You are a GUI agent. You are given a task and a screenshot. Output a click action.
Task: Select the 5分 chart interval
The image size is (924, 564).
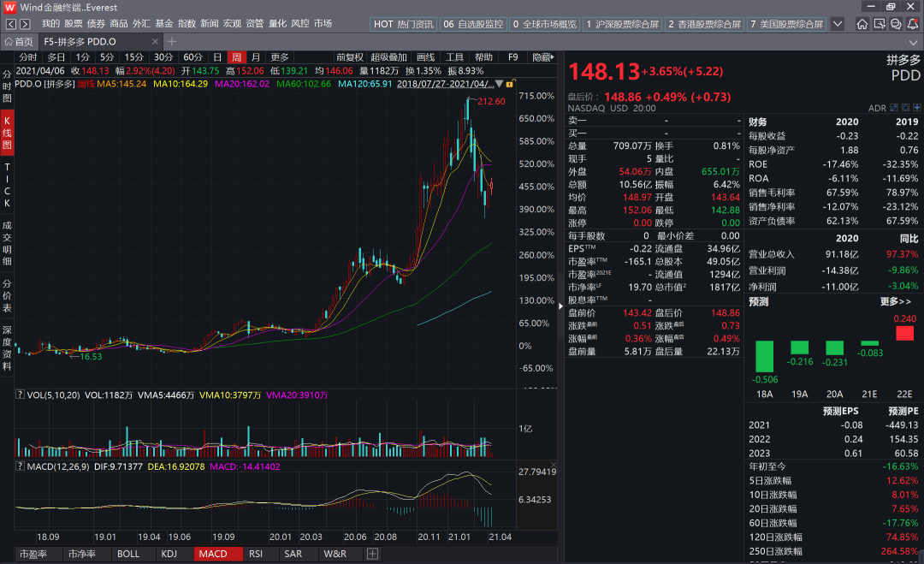107,57
